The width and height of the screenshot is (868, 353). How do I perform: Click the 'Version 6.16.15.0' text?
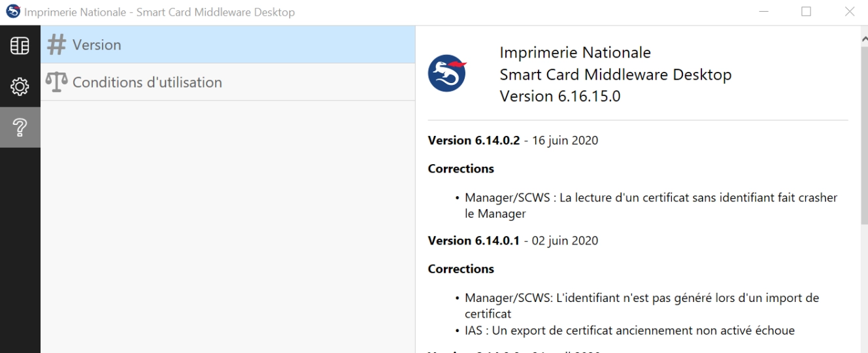[x=559, y=97]
